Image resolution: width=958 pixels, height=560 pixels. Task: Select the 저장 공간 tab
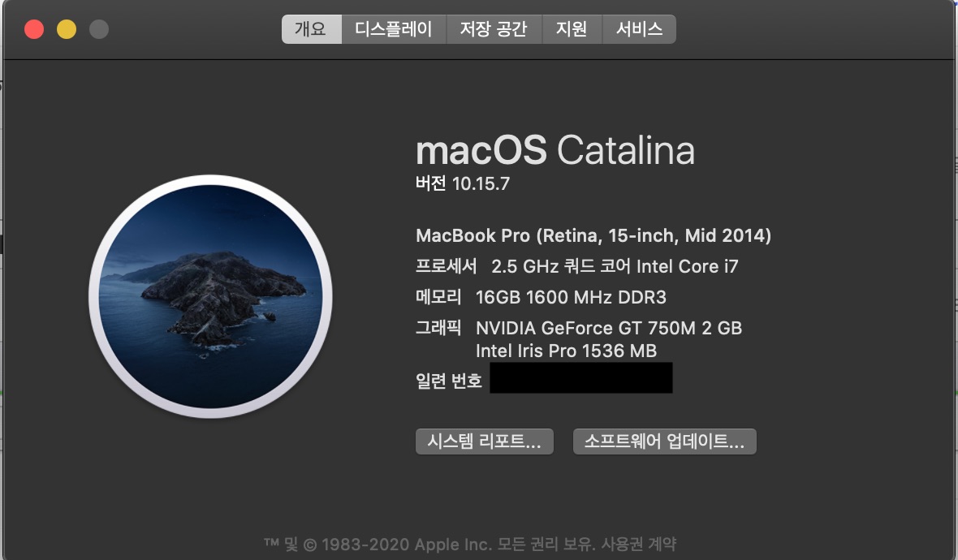[x=494, y=29]
